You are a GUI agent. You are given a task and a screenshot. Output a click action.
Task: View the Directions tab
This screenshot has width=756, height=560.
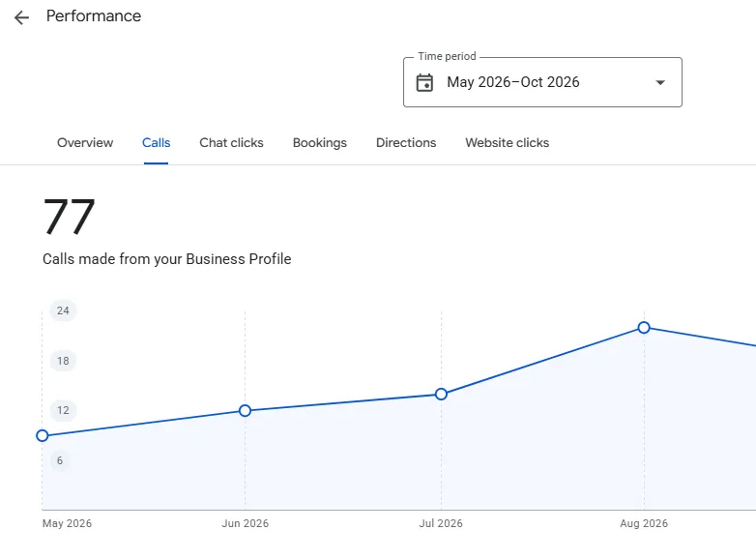(x=406, y=143)
